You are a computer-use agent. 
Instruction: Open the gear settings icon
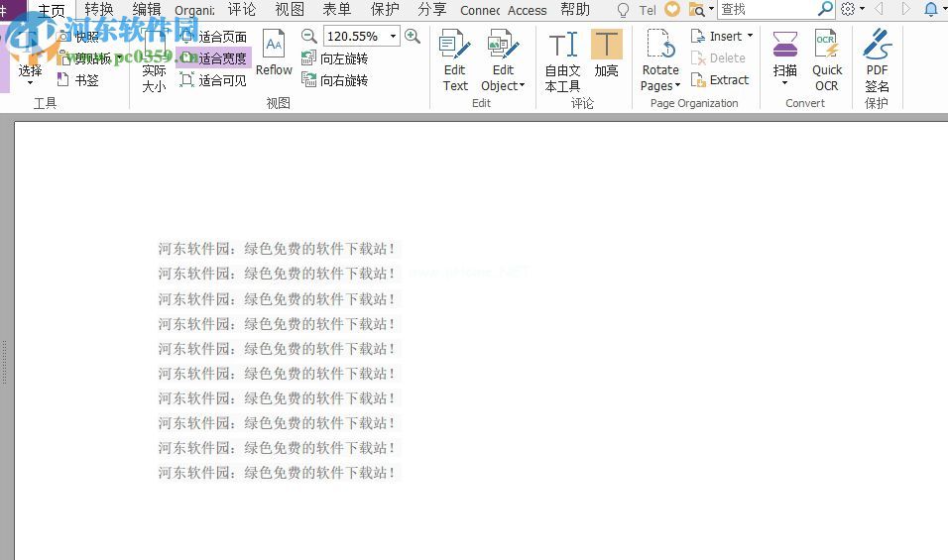pos(848,9)
